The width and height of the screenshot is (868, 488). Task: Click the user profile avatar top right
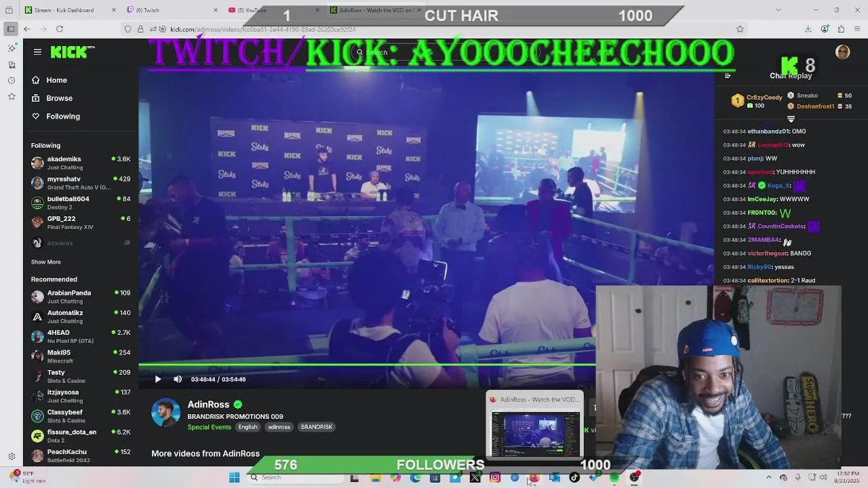(x=843, y=52)
